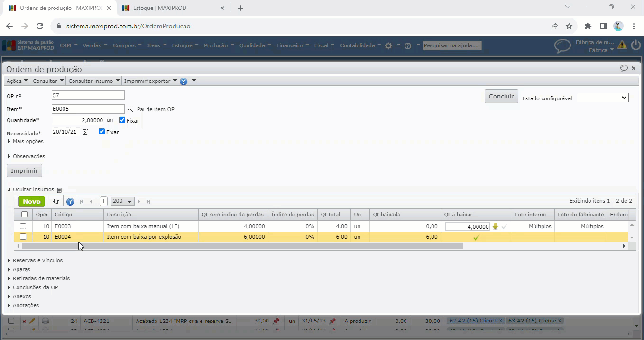
Task: Click the share icon in the address bar
Action: click(553, 26)
